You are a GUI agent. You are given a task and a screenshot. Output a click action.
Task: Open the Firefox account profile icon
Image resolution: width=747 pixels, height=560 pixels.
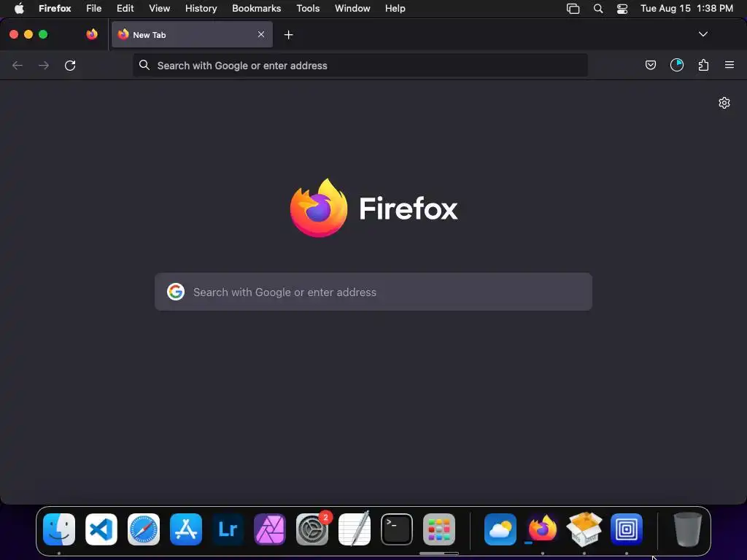pyautogui.click(x=677, y=65)
